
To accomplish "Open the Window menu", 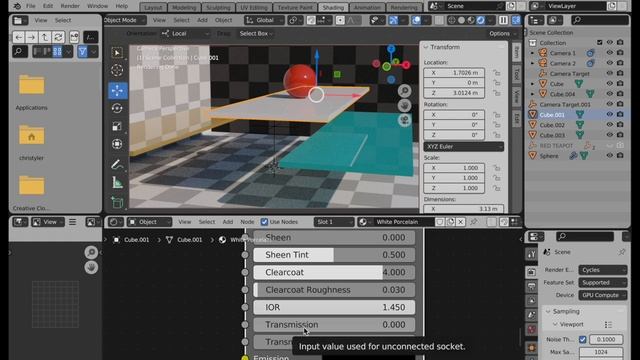I will click(98, 6).
